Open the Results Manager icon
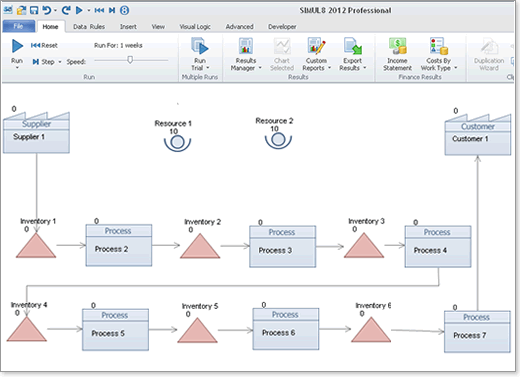The width and height of the screenshot is (520, 378). [x=246, y=46]
